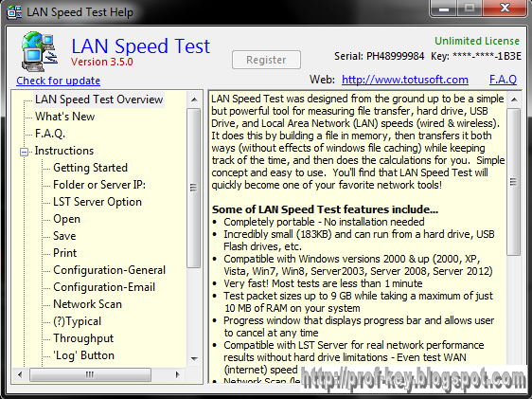Open Configuration-General topic

coord(109,270)
